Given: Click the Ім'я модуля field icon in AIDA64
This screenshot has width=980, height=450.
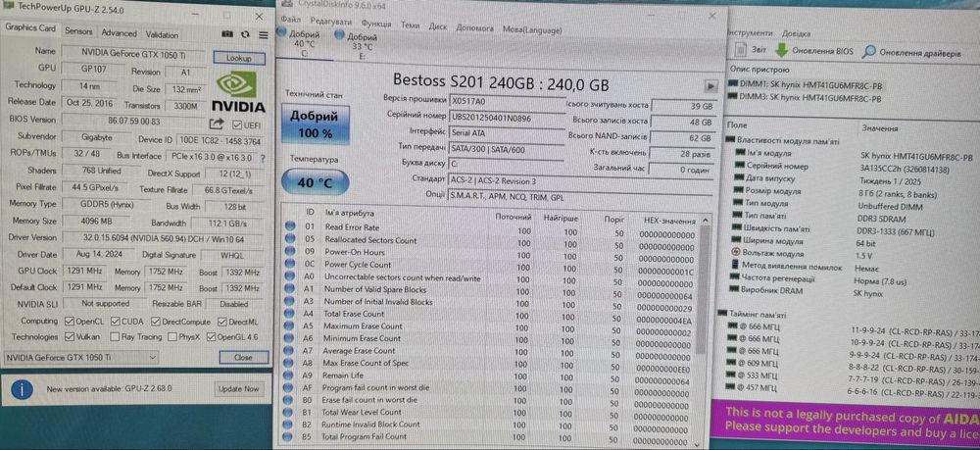Looking at the screenshot, I should 740,153.
